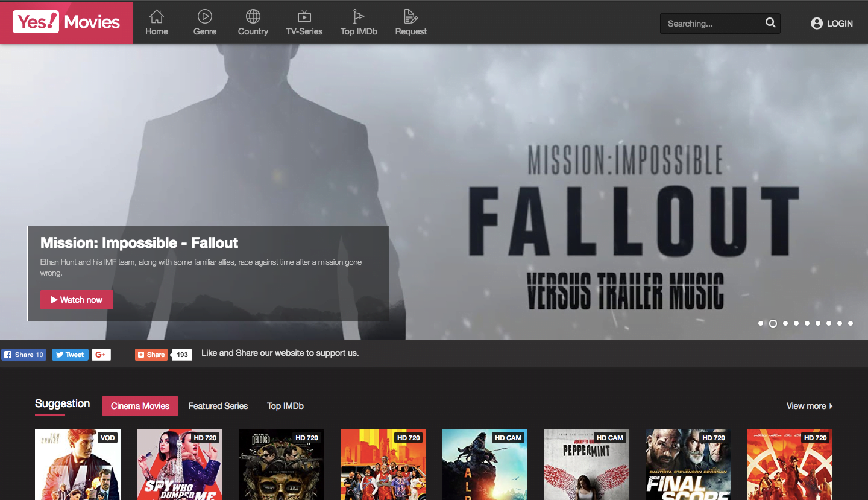The width and height of the screenshot is (868, 500).
Task: Select the third carousel dot
Action: click(785, 323)
